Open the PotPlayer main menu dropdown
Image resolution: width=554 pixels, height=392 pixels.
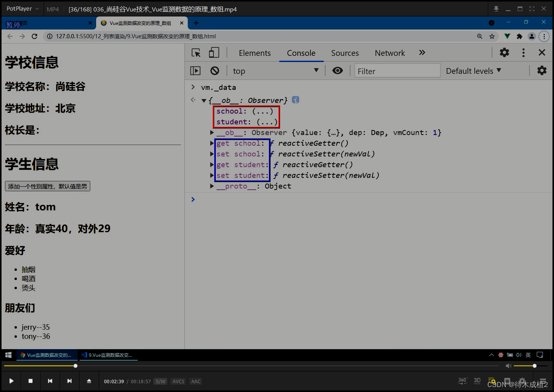23,9
